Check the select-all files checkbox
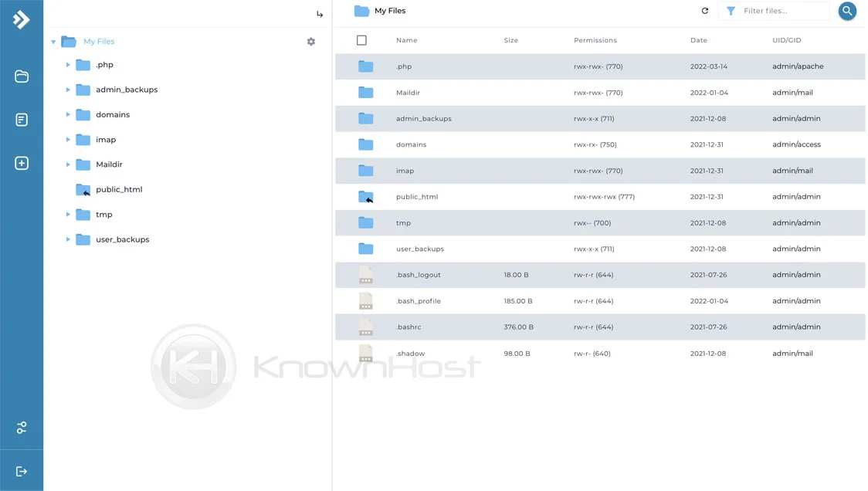Viewport: 868px width, 491px height. point(361,40)
